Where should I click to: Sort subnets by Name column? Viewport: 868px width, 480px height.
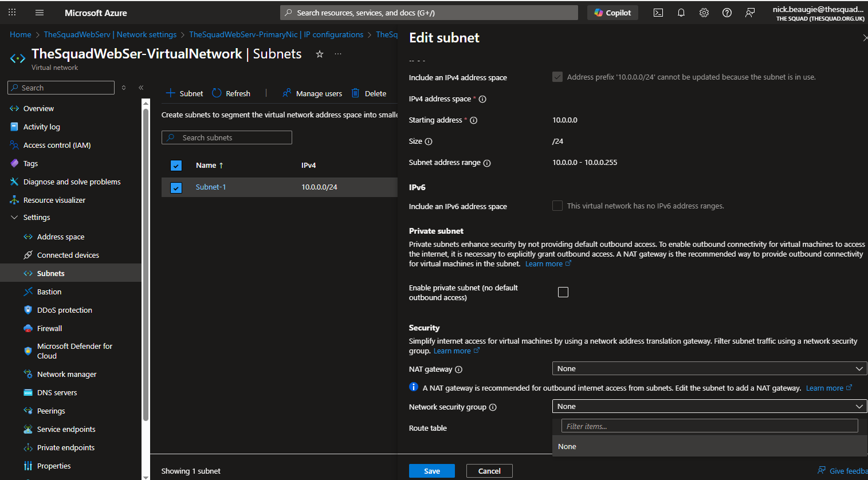pyautogui.click(x=210, y=166)
